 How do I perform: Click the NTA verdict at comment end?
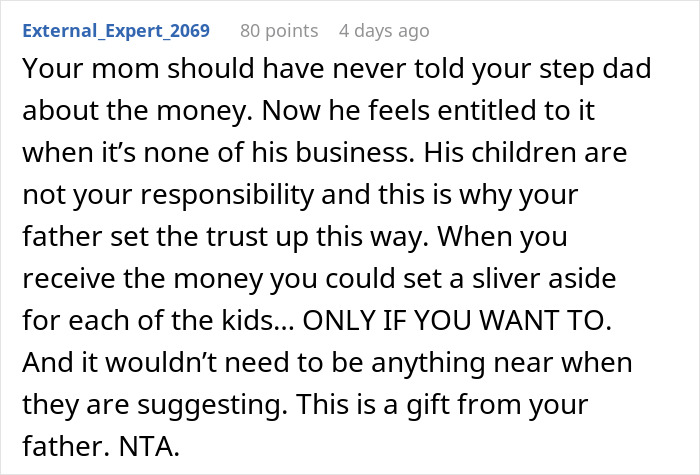tap(149, 446)
